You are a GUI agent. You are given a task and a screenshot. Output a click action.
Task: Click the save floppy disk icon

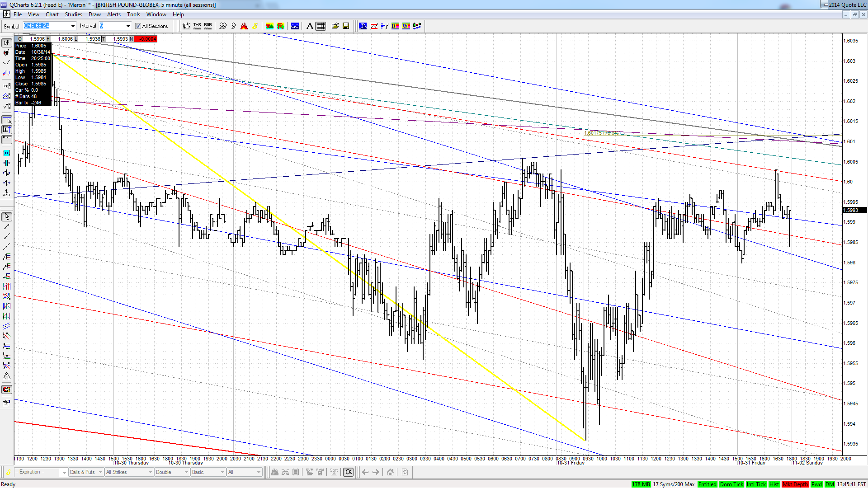[x=346, y=26]
